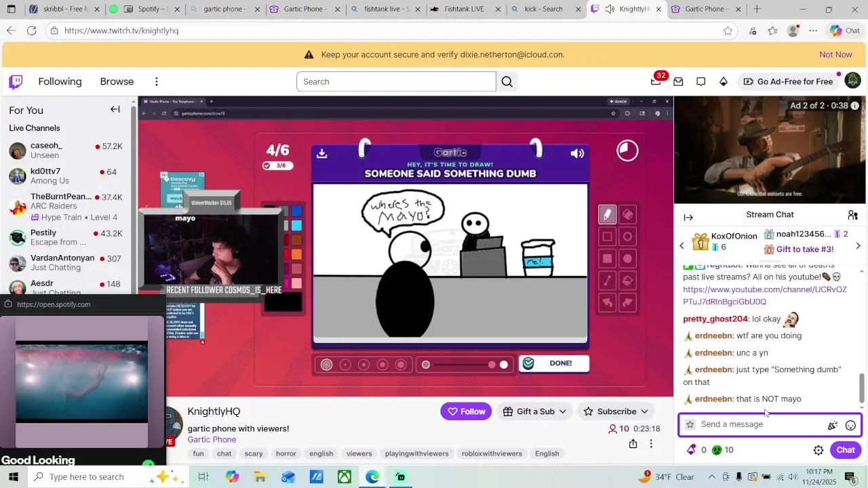Share the stream with the share icon
This screenshot has height=488, width=868.
(633, 444)
